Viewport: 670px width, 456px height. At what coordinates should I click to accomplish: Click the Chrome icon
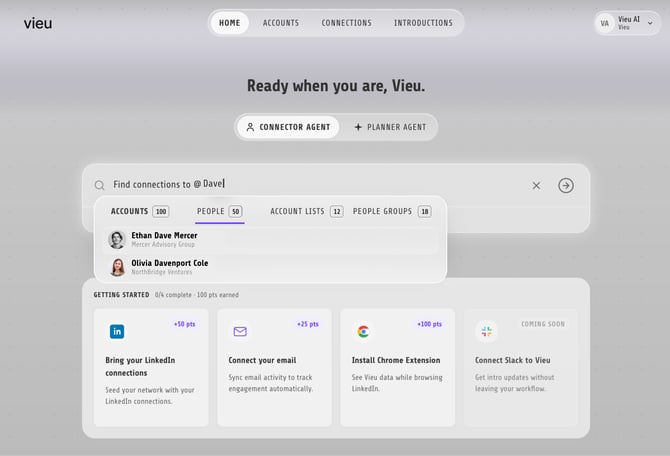pyautogui.click(x=363, y=331)
